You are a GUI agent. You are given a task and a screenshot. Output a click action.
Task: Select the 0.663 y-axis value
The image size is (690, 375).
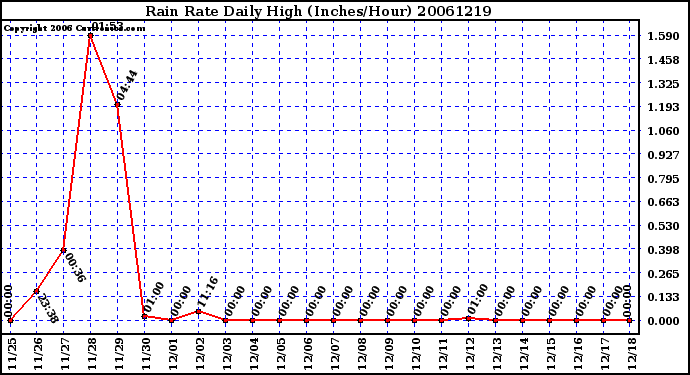[663, 202]
